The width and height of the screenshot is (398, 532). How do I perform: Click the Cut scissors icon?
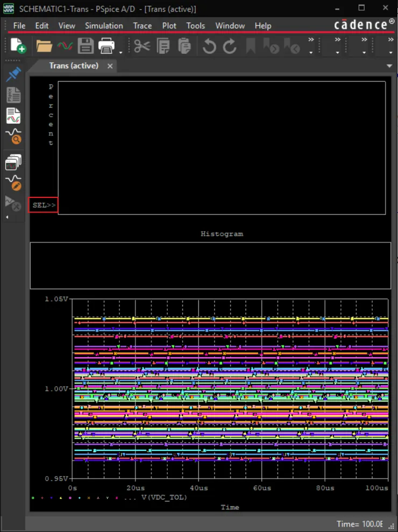[142, 46]
